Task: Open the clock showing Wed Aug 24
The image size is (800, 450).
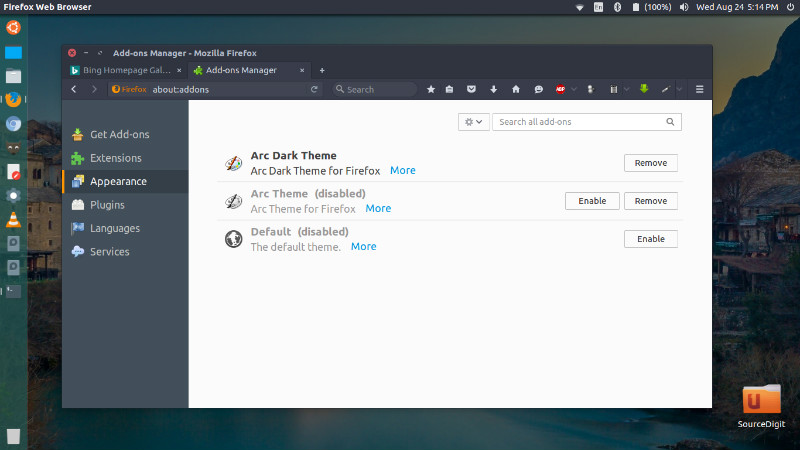Action: click(737, 7)
